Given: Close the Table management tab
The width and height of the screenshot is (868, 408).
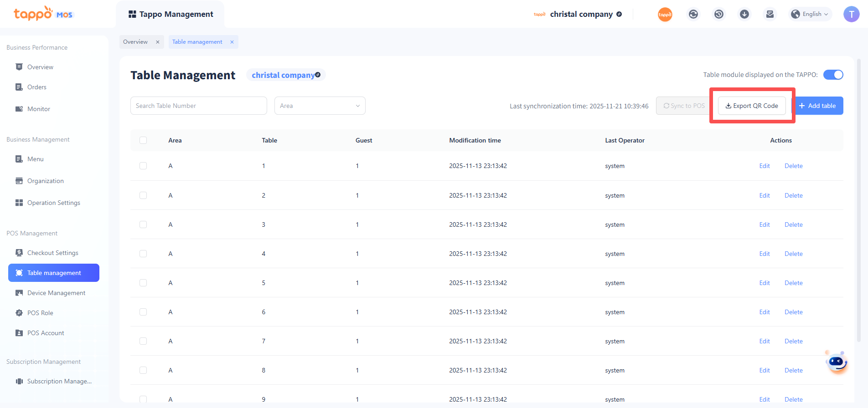Looking at the screenshot, I should pos(232,42).
